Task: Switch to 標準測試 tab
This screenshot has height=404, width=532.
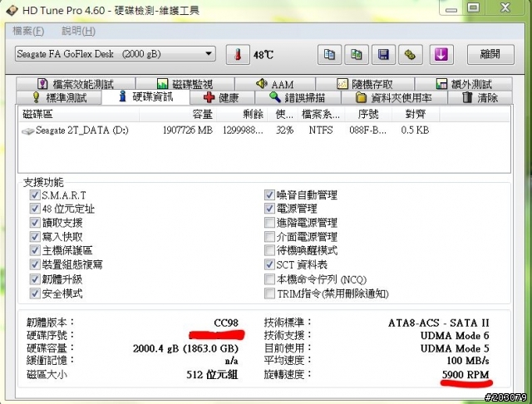Action: [59, 98]
